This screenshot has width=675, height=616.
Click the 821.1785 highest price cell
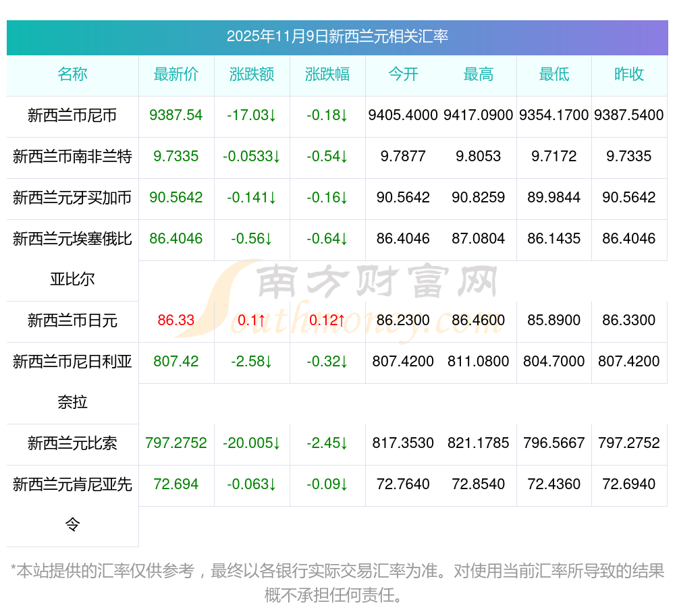pyautogui.click(x=479, y=443)
